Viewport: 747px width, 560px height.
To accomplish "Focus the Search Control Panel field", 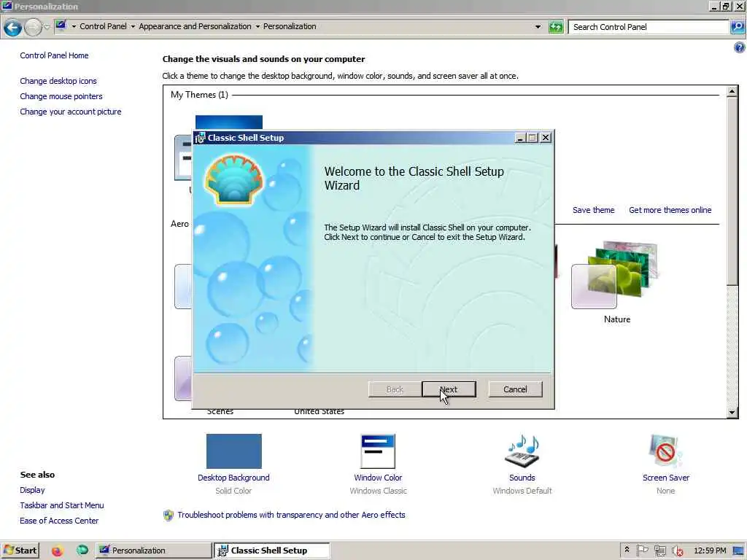I will tap(649, 27).
